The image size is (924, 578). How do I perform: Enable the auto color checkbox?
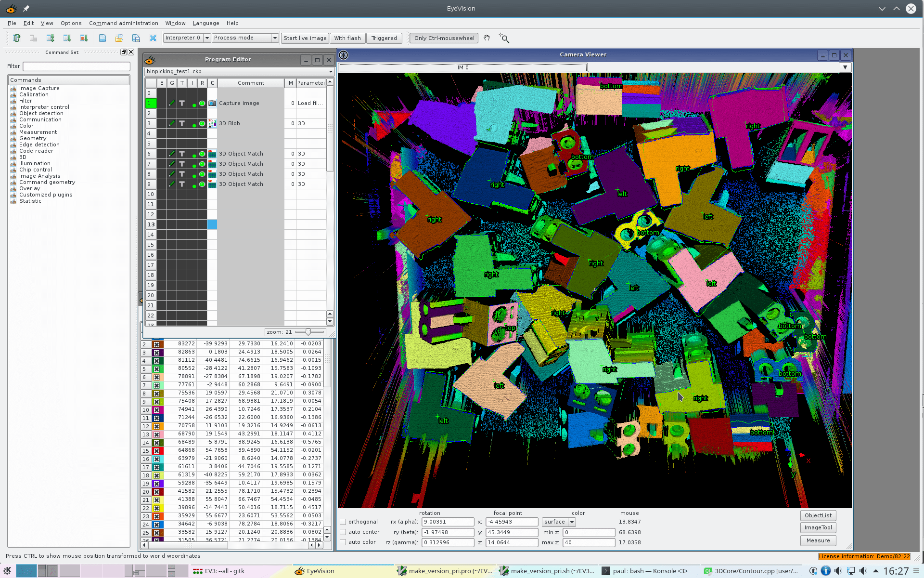[343, 542]
